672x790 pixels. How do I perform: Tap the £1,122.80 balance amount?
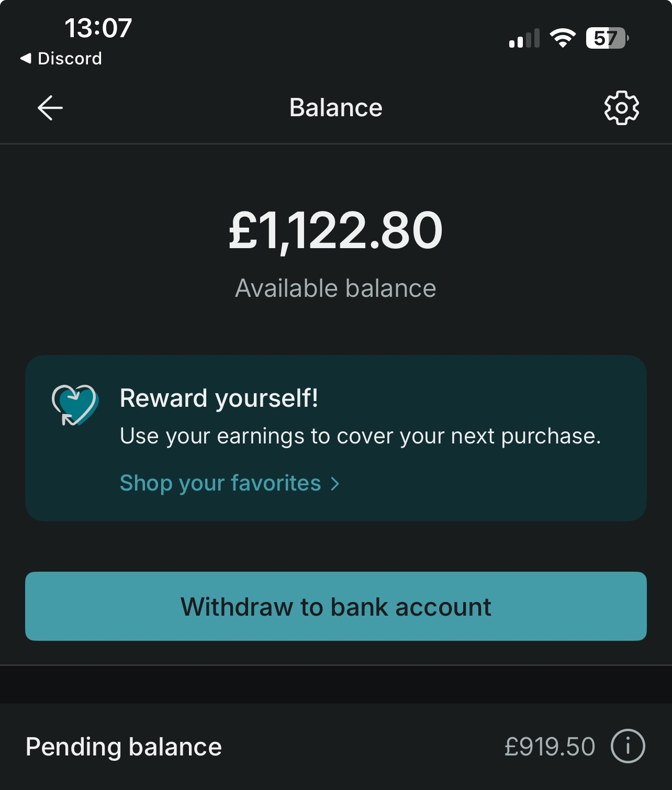click(x=336, y=230)
